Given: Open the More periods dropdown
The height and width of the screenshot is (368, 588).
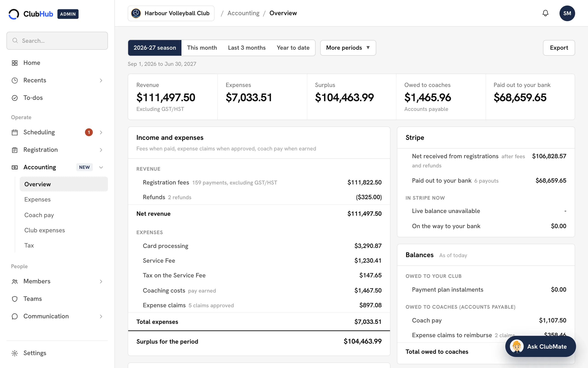Looking at the screenshot, I should click(348, 48).
